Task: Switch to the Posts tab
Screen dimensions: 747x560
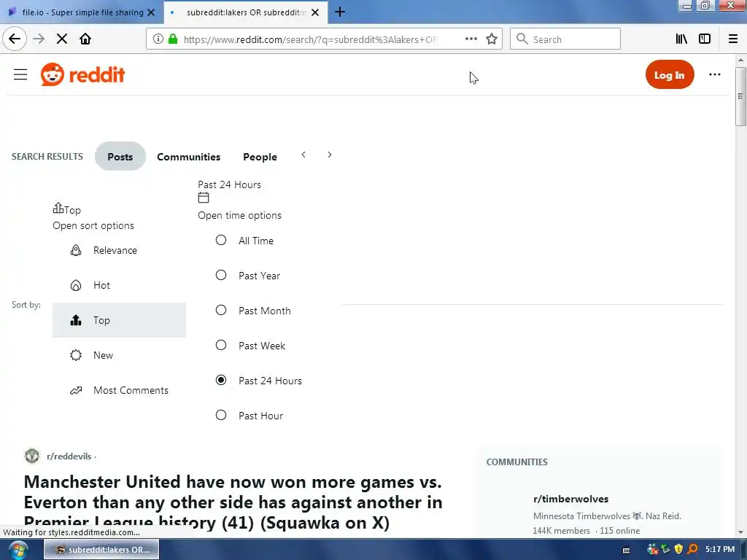Action: coord(120,157)
